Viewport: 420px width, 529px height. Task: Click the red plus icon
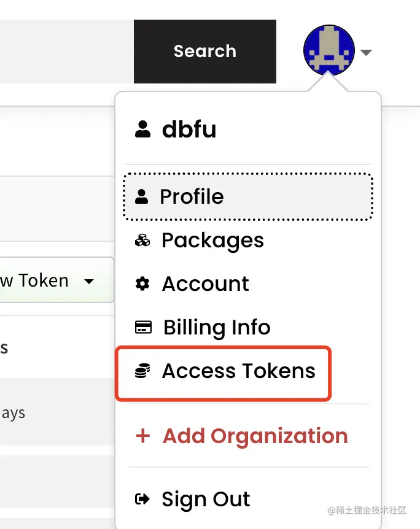143,436
